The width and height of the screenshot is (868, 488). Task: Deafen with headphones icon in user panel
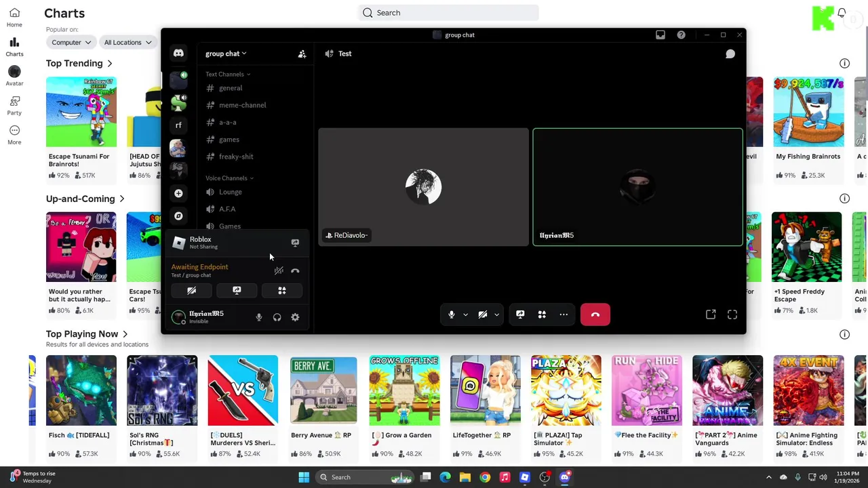[x=277, y=317]
